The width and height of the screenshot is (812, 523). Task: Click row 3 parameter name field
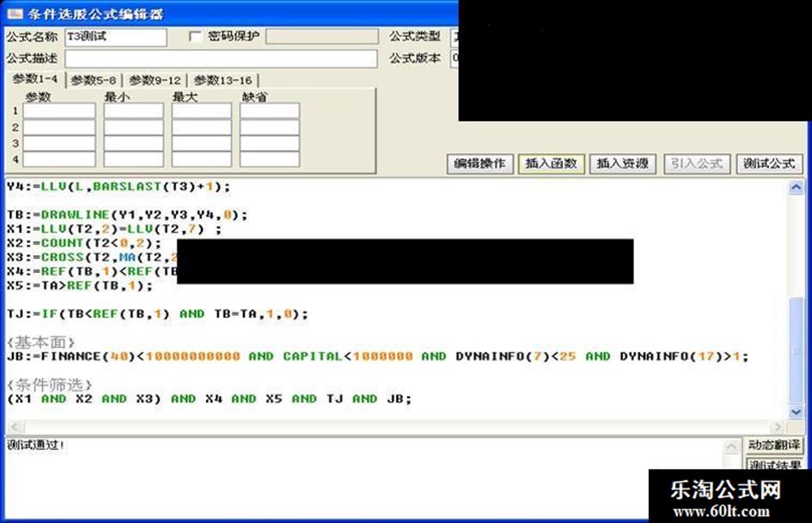pos(59,143)
